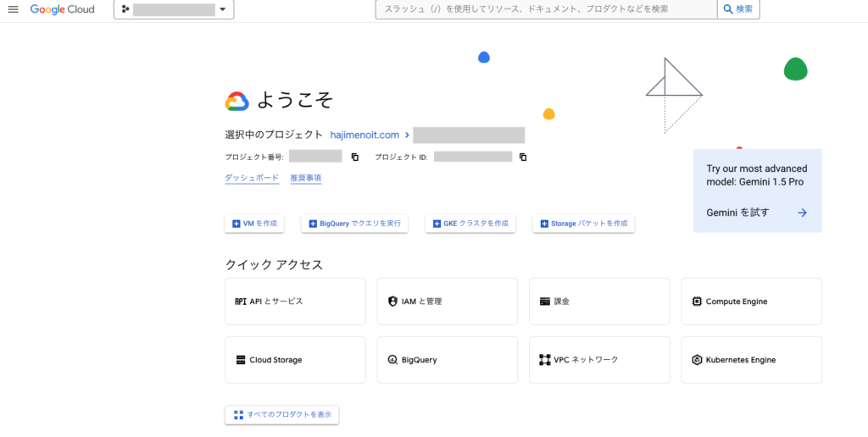Open the Kubernetes Engine card

(751, 360)
